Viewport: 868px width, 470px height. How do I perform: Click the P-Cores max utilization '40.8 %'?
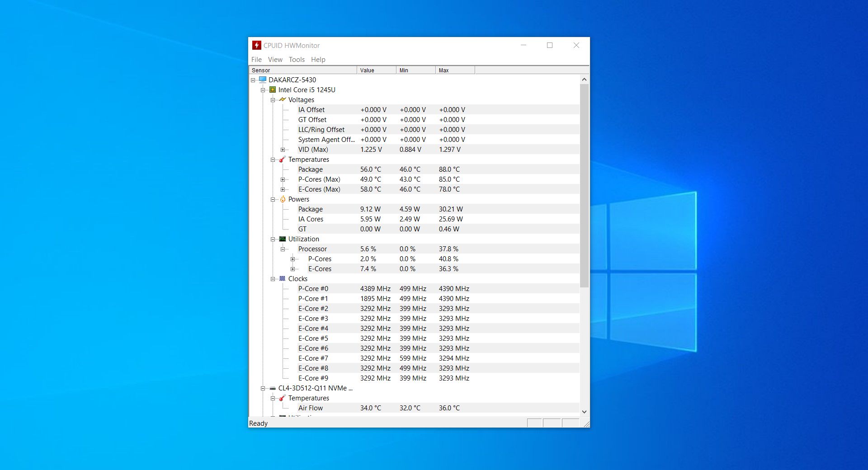point(448,259)
